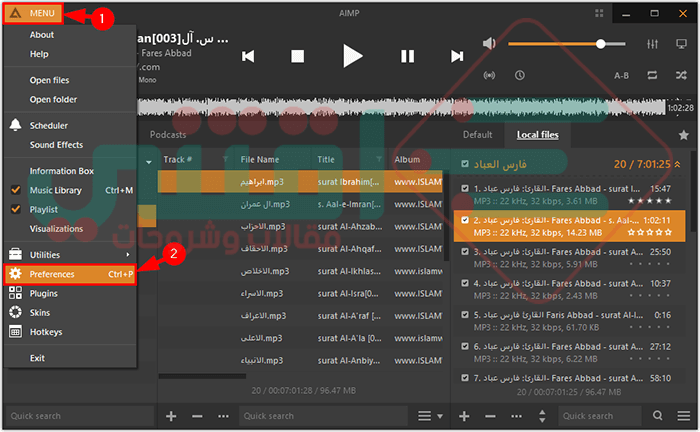This screenshot has height=432, width=700.
Task: Expand the Utilities submenu
Action: pyautogui.click(x=70, y=255)
